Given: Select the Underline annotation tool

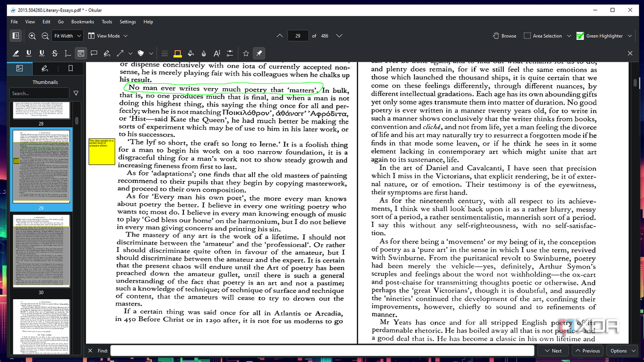Looking at the screenshot, I should tap(29, 53).
